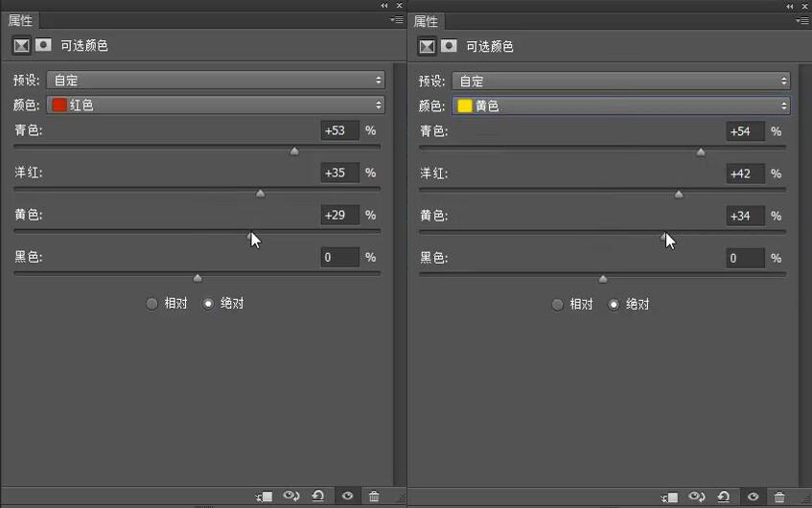Toggle layer visibility eye in left panel
Screen dimensions: 812x508
pos(347,496)
